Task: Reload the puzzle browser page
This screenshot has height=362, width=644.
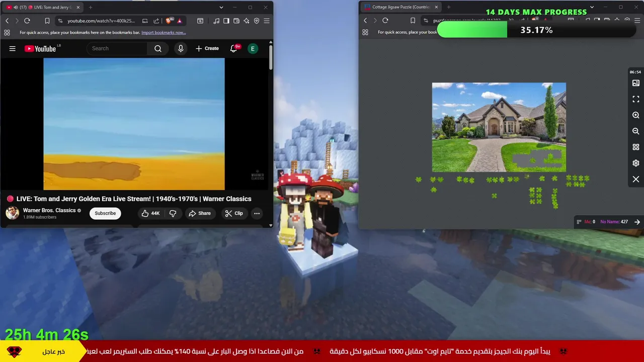Action: [x=385, y=21]
